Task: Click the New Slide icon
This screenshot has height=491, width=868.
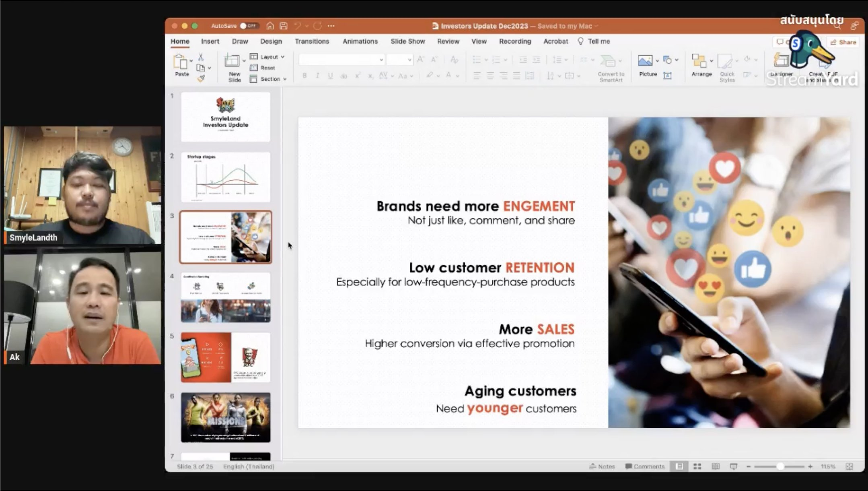Action: coord(232,61)
